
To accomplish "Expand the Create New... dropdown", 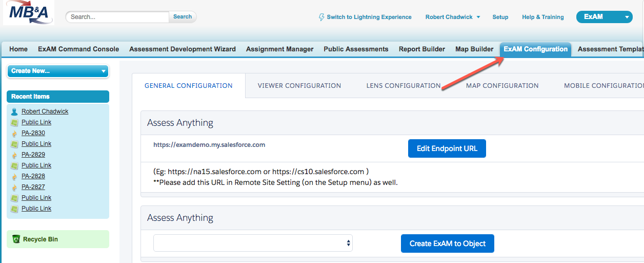I will coord(58,71).
